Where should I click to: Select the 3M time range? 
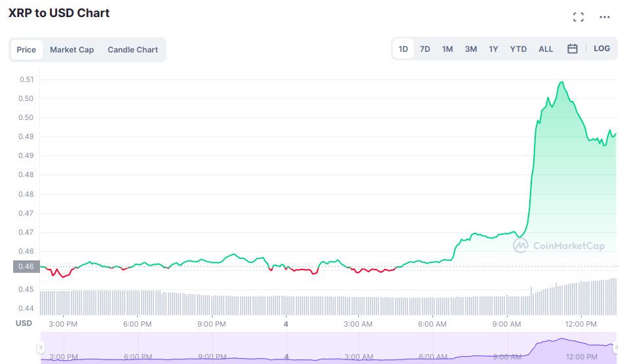coord(471,49)
